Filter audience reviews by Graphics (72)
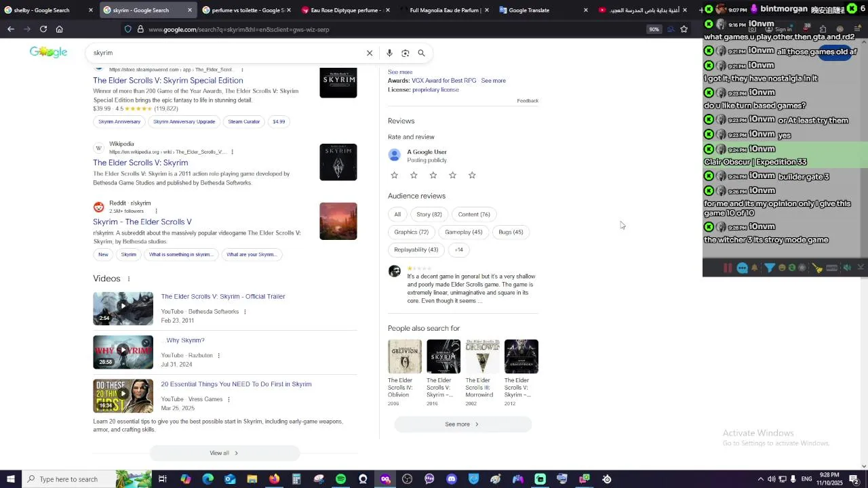Viewport: 868px width, 488px height. point(412,232)
